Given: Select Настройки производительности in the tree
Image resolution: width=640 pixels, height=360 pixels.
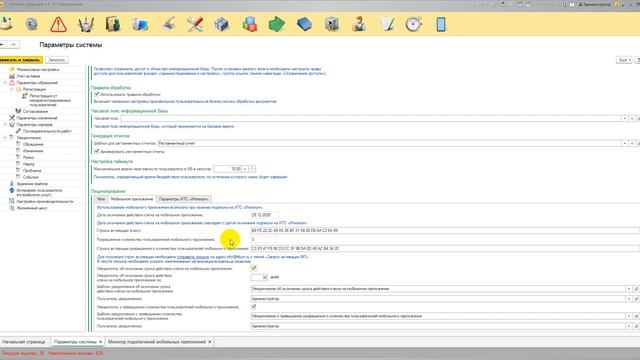Looking at the screenshot, I should (x=45, y=202).
